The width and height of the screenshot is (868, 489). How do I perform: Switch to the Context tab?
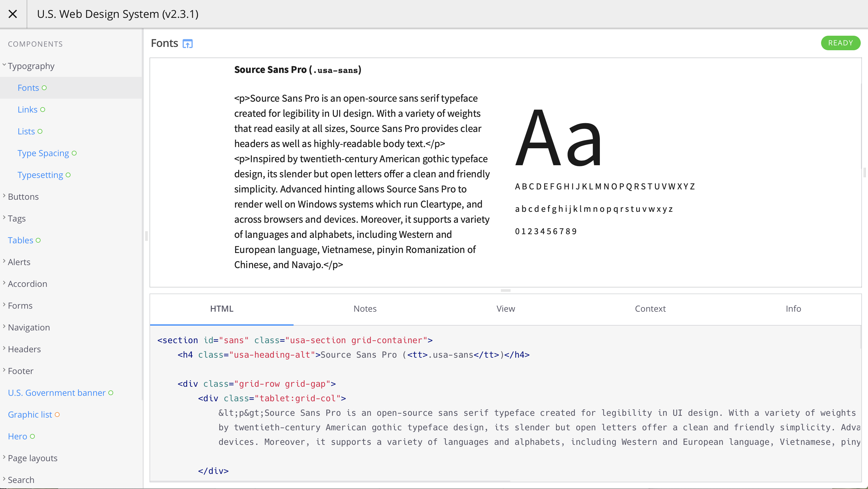tap(650, 309)
